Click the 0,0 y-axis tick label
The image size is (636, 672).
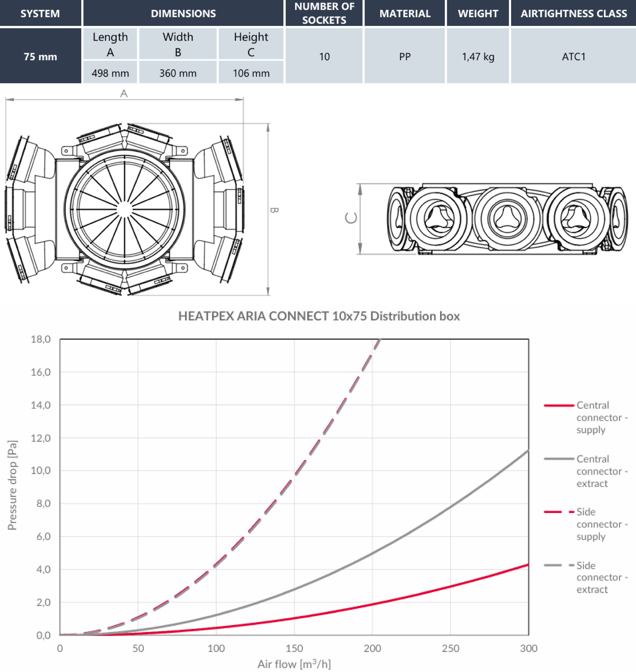point(43,635)
